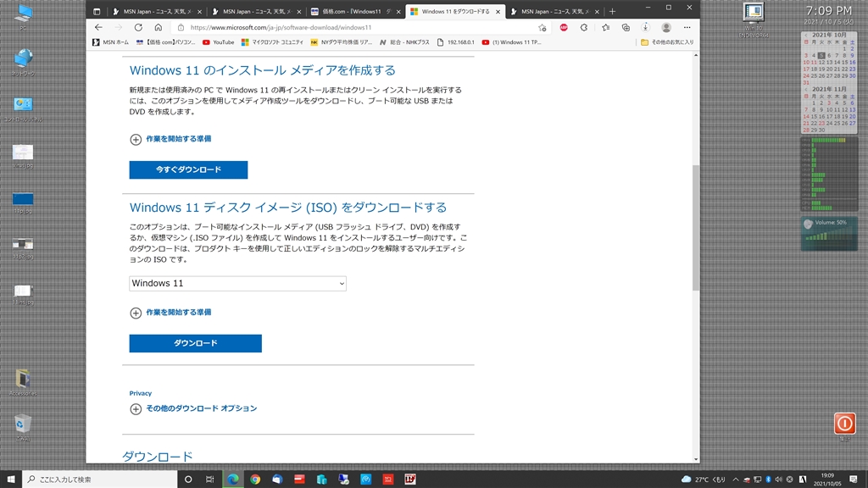Screen dimensions: 868x488
Task: Expand 作業を開始する準備 under ISO section
Action: (170, 313)
